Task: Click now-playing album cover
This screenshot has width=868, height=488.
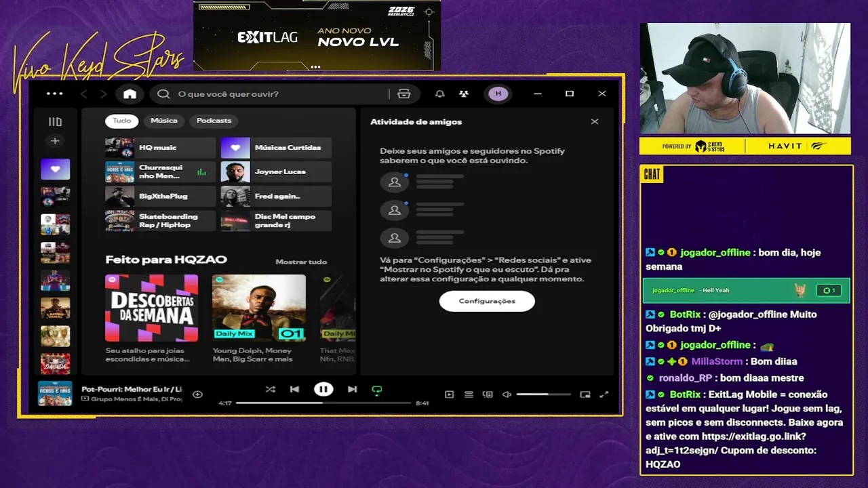Action: coord(55,394)
